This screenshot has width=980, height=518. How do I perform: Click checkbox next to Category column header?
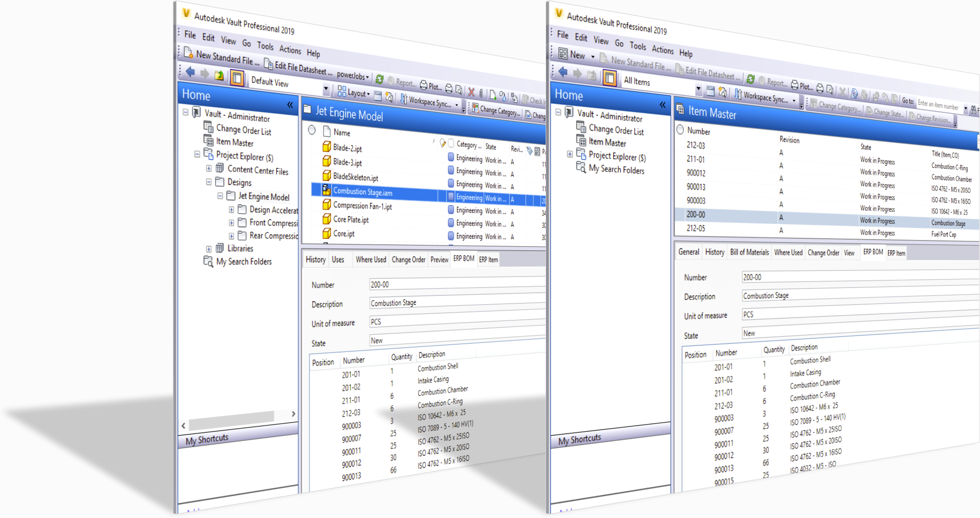(451, 143)
